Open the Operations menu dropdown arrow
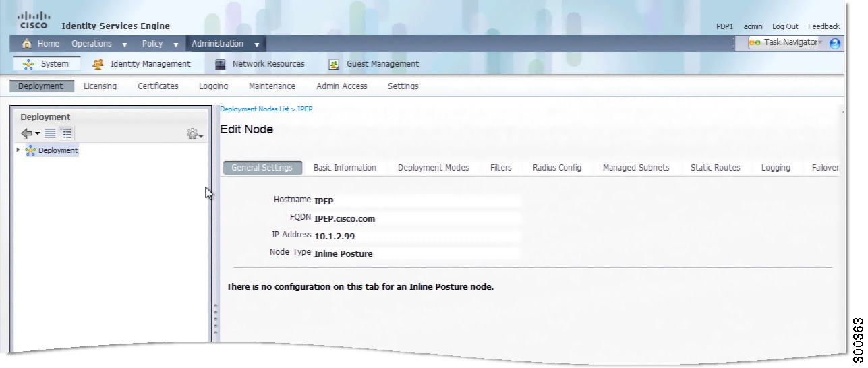The image size is (868, 368). (124, 45)
